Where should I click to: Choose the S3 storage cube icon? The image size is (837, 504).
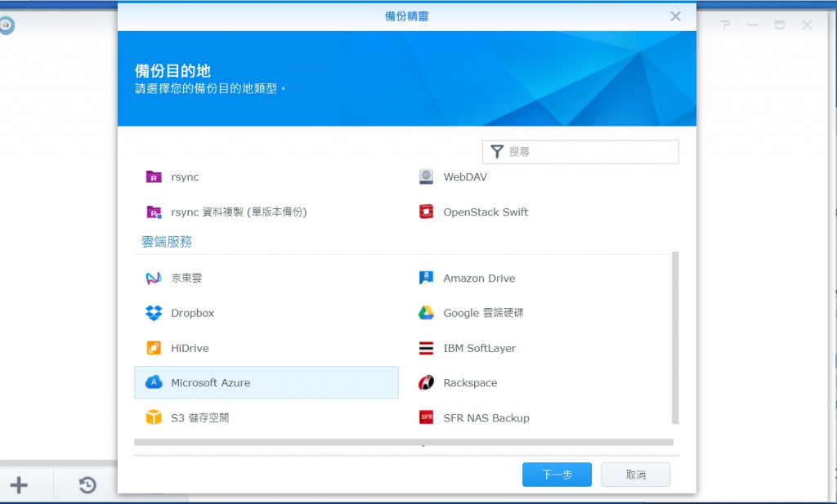tap(154, 417)
